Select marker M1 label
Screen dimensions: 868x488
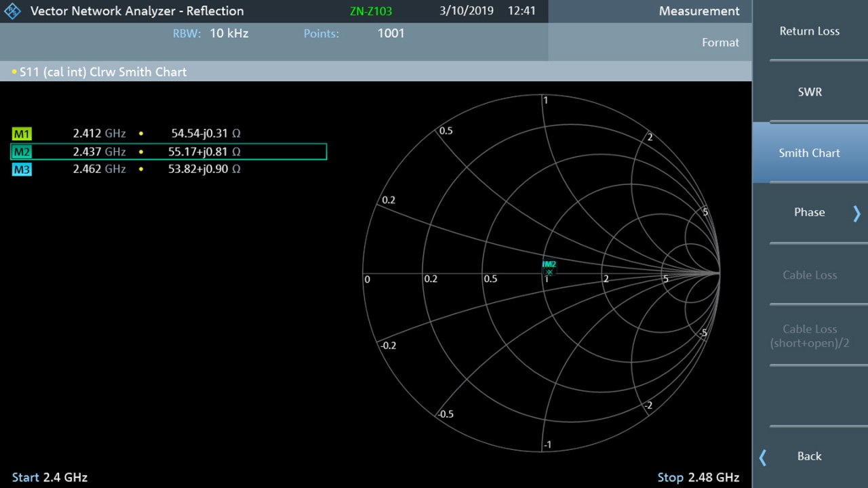22,134
